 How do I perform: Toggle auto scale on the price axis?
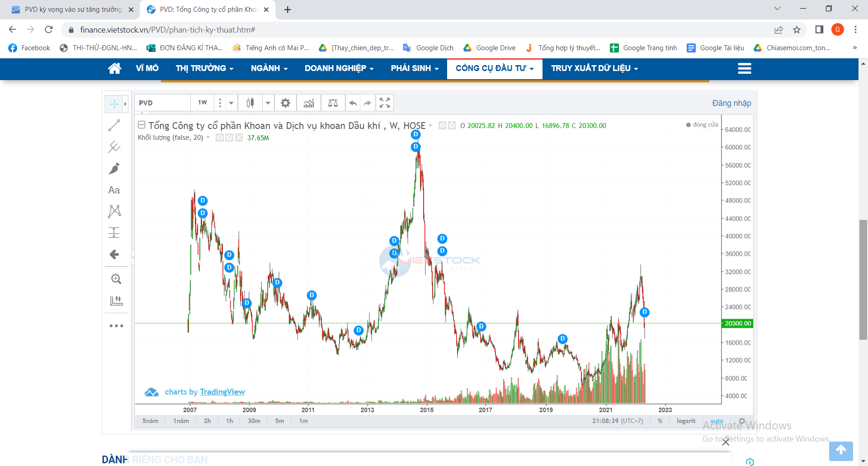pos(717,421)
